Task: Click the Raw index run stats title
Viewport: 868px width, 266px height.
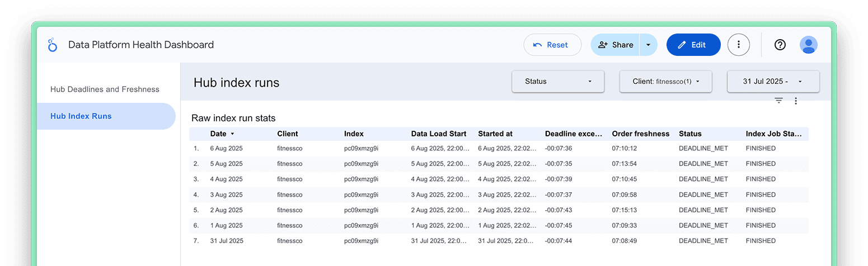Action: coord(233,118)
